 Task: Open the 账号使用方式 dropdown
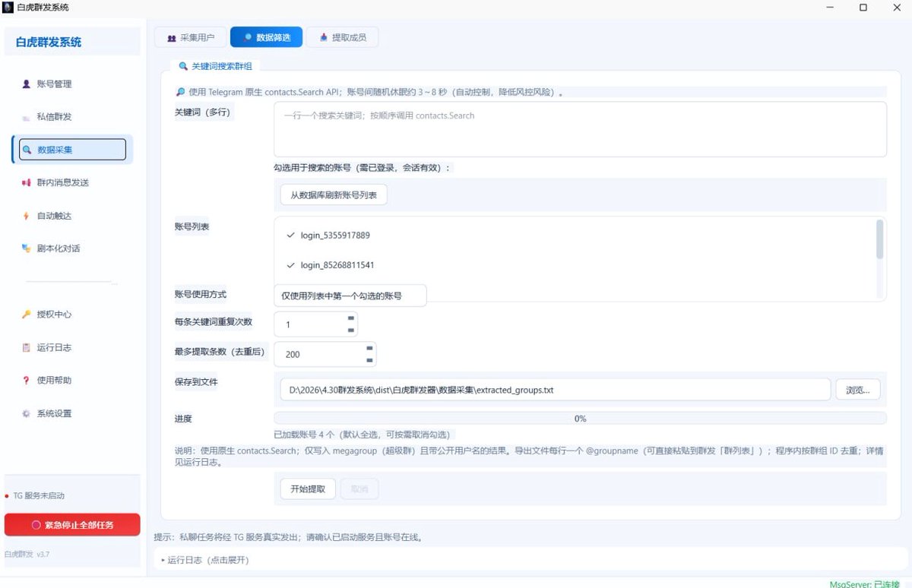click(x=350, y=296)
